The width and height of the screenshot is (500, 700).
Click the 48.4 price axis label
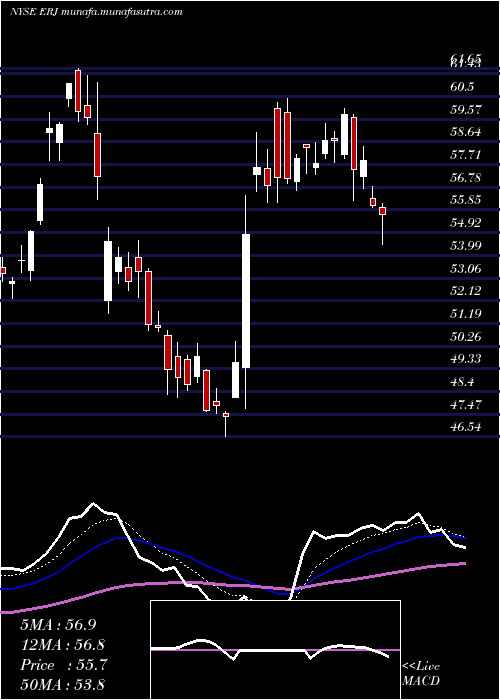click(462, 382)
